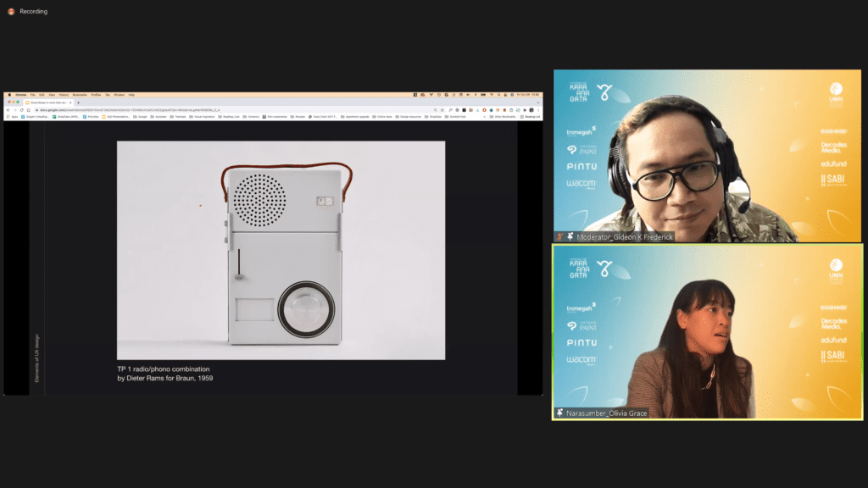Click the muted microphone icon on the Moderator video
Image resolution: width=868 pixels, height=488 pixels.
[x=559, y=237]
